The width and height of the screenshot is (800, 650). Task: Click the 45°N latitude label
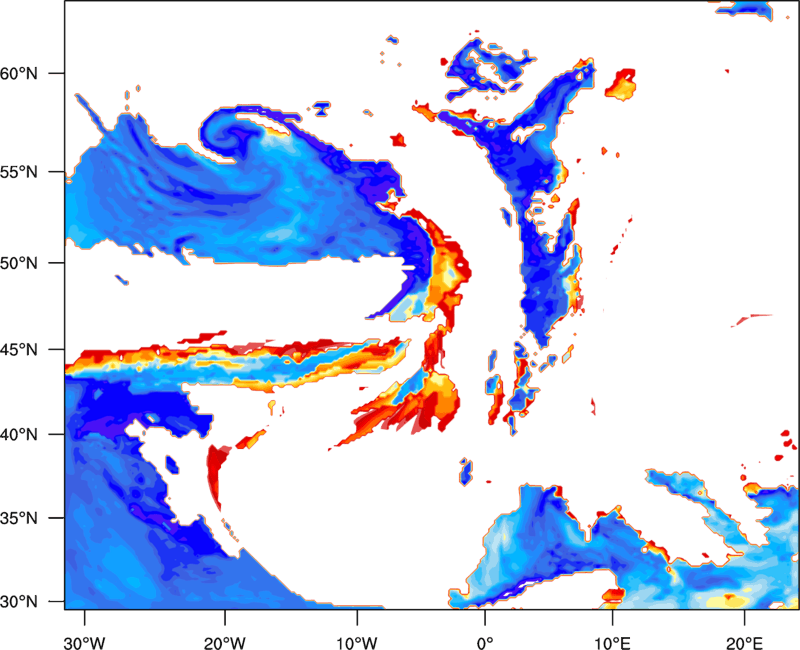pyautogui.click(x=18, y=349)
